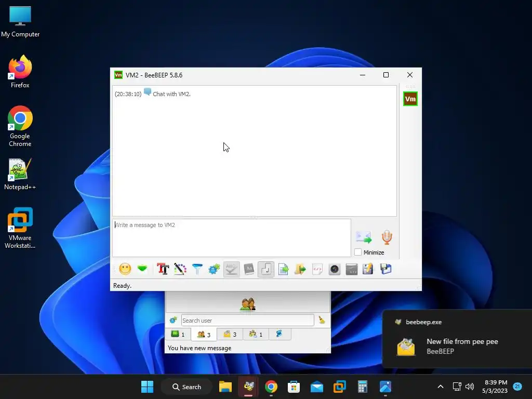Select the Google Chrome desktop shortcut
Viewport: 532px width, 399px height.
(20, 126)
